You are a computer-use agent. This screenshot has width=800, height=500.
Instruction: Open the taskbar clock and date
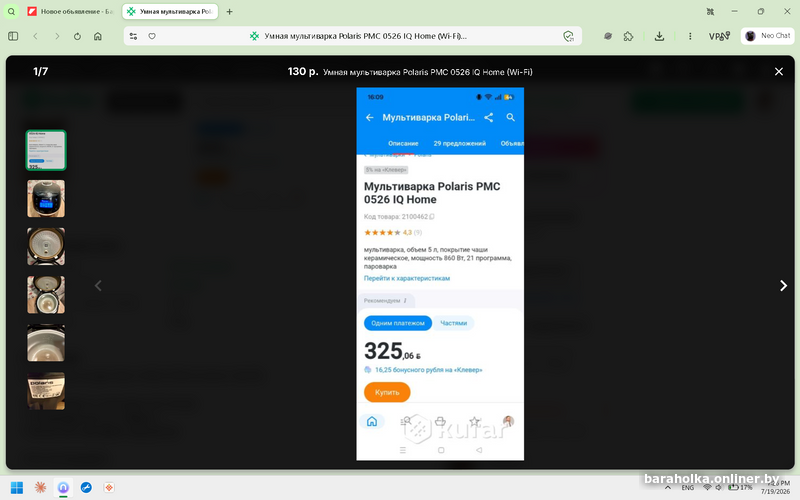(776, 487)
